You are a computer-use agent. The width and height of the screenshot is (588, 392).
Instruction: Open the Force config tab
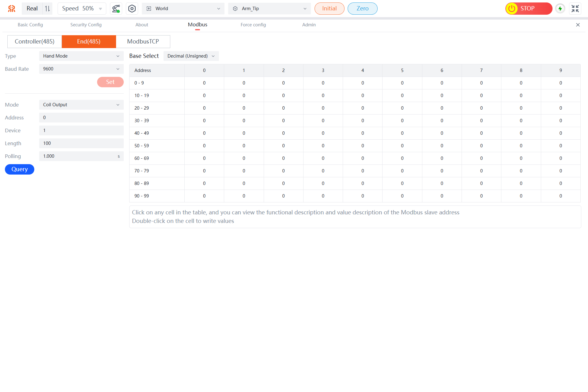253,25
